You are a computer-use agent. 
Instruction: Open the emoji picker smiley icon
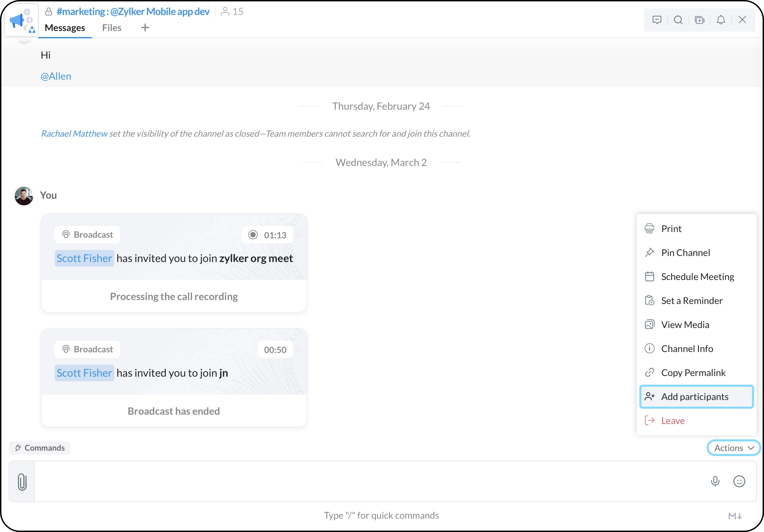[x=739, y=481]
